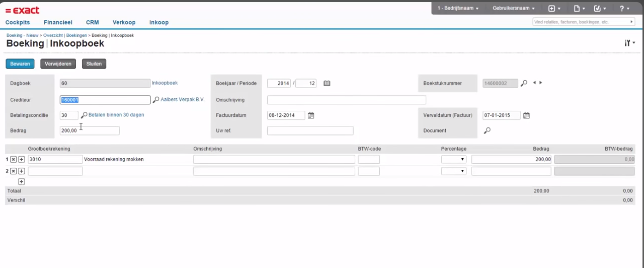Go to the next boekstuknummer arrow
This screenshot has height=268, width=644.
pos(541,83)
